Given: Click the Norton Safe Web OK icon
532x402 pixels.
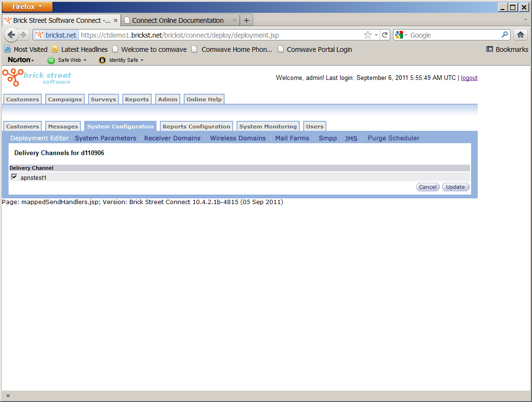Looking at the screenshot, I should coord(51,60).
